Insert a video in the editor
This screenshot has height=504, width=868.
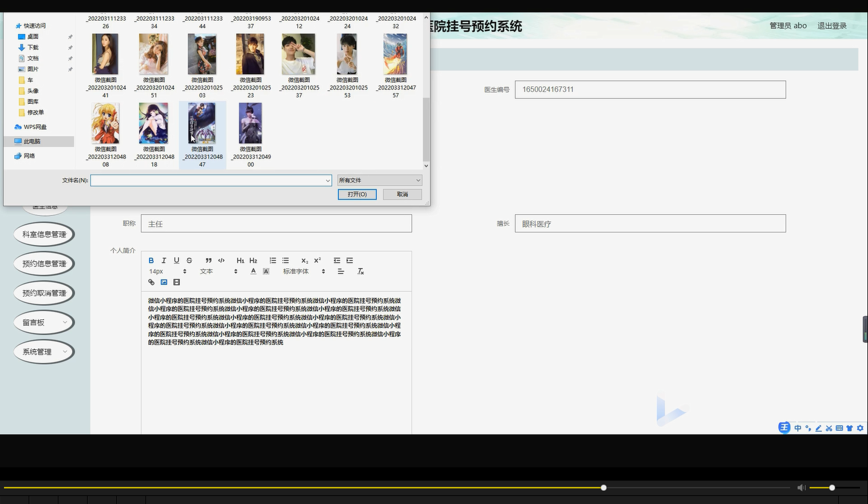[176, 282]
